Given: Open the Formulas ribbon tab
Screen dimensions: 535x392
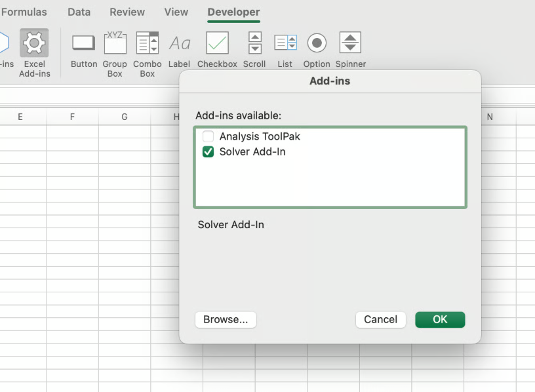Looking at the screenshot, I should point(24,12).
